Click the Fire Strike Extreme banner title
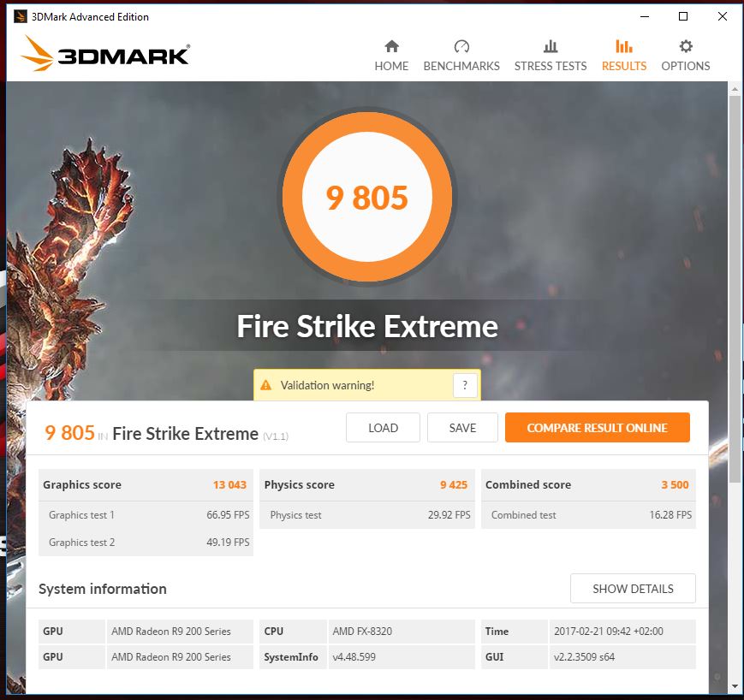The width and height of the screenshot is (744, 700). 367,326
